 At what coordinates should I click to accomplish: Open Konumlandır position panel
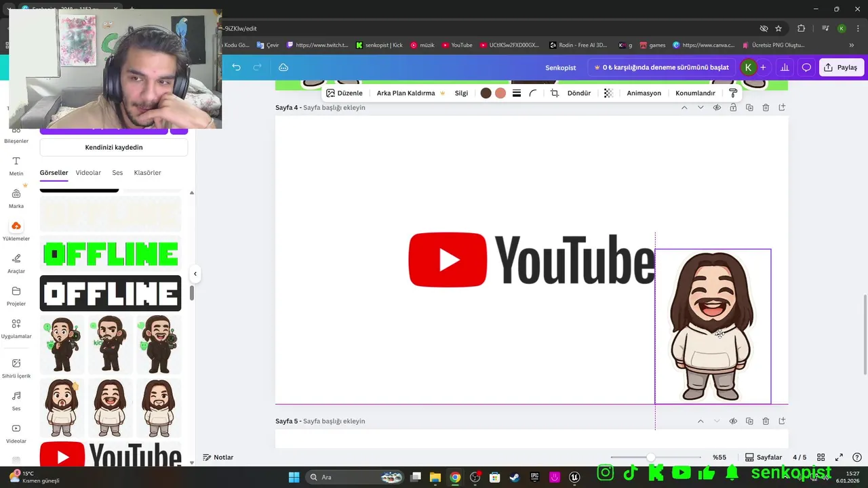[x=695, y=93]
